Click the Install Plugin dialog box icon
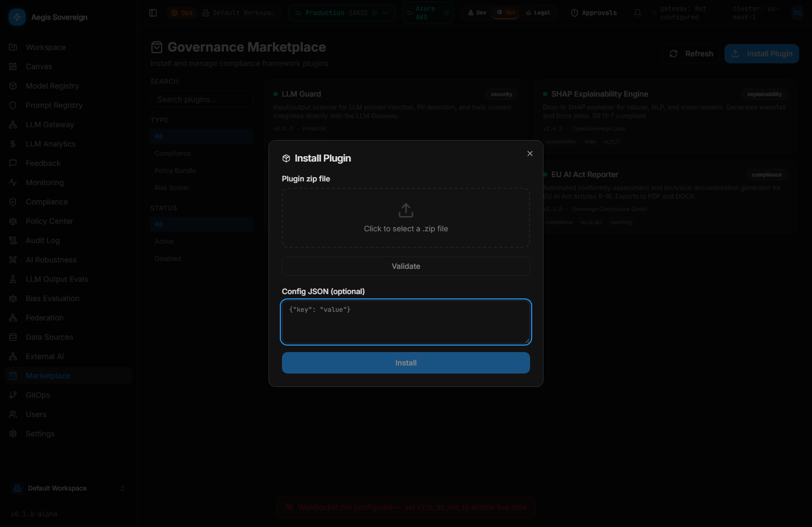The height and width of the screenshot is (527, 812). pos(286,158)
